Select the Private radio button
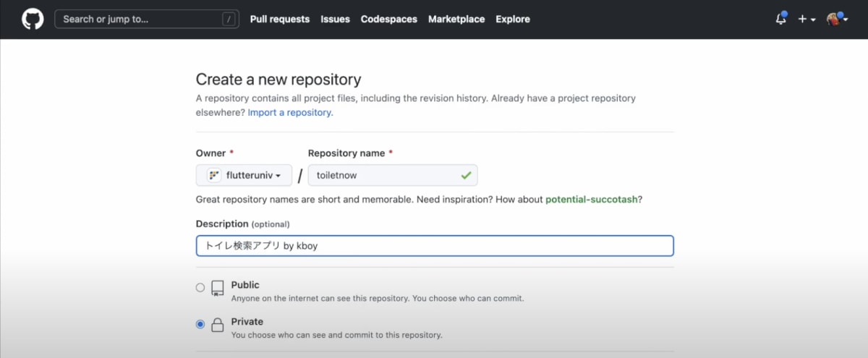The width and height of the screenshot is (868, 358). [200, 325]
